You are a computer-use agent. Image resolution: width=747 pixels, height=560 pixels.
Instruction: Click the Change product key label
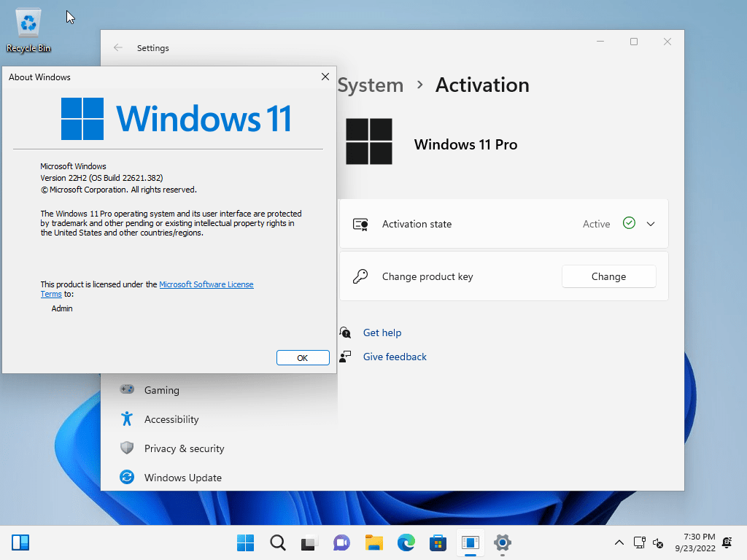[427, 276]
